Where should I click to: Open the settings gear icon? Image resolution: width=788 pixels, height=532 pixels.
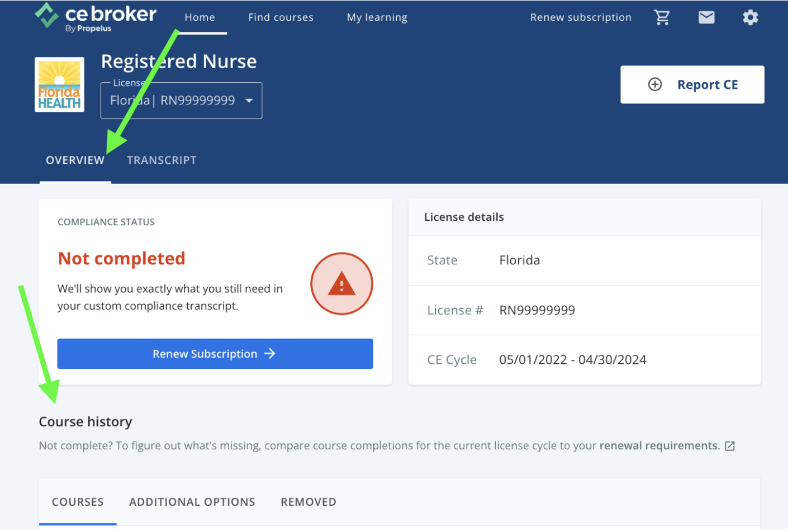pyautogui.click(x=750, y=18)
